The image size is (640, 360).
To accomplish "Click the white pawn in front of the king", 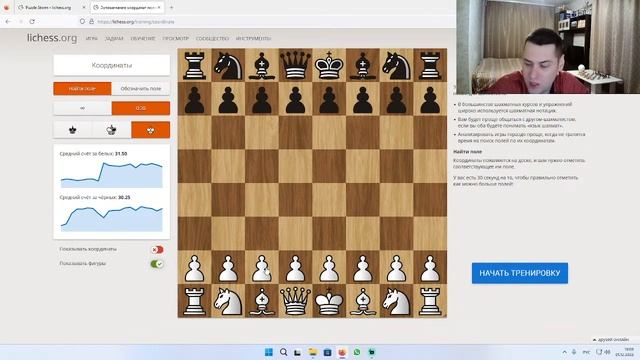I will pyautogui.click(x=329, y=268).
